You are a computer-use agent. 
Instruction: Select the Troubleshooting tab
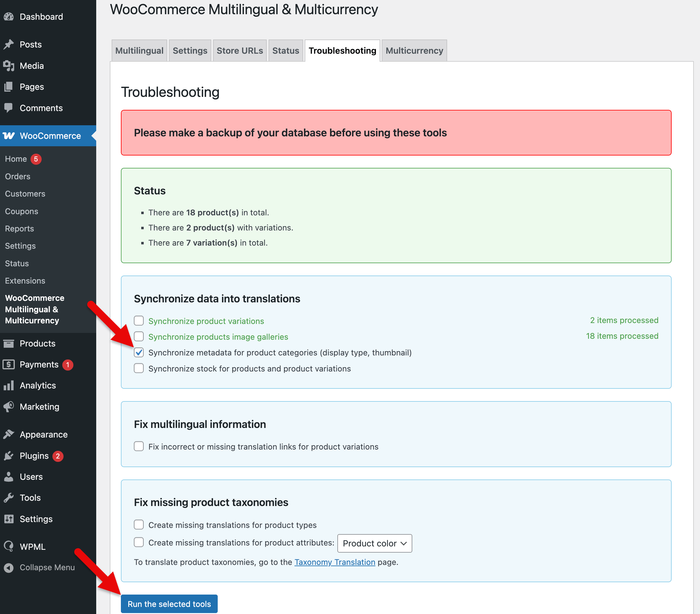coord(343,51)
